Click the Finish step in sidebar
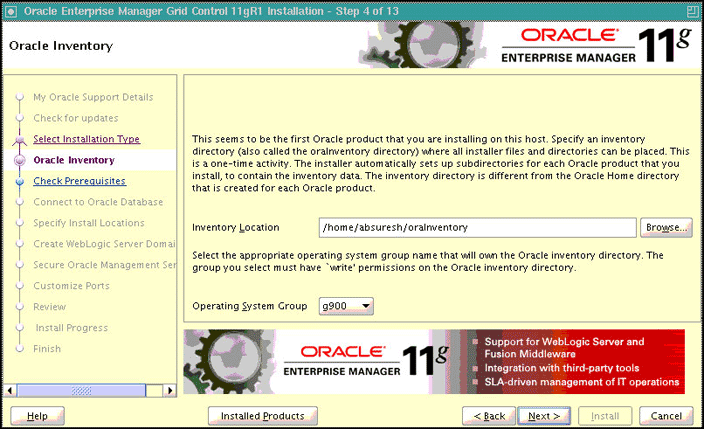Image resolution: width=704 pixels, height=429 pixels. (x=47, y=349)
